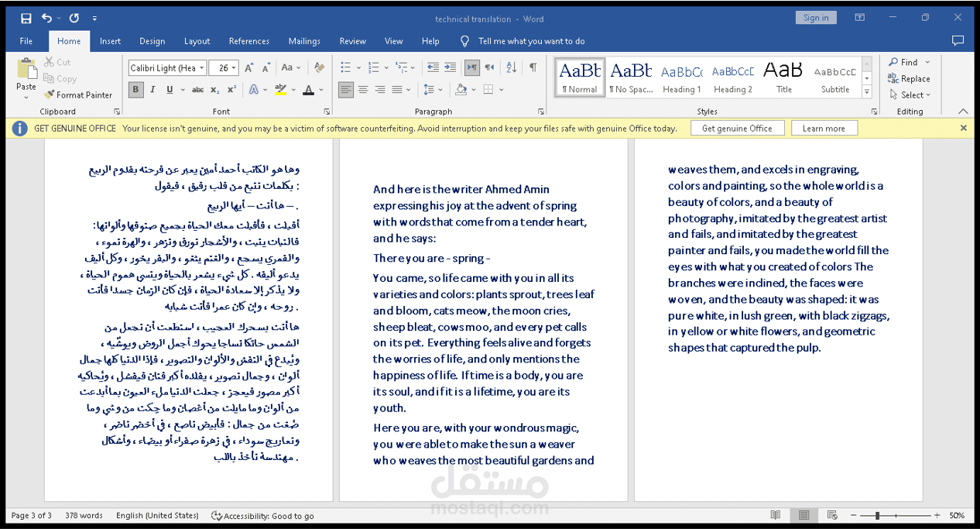Decrease paragraph indent

432,67
